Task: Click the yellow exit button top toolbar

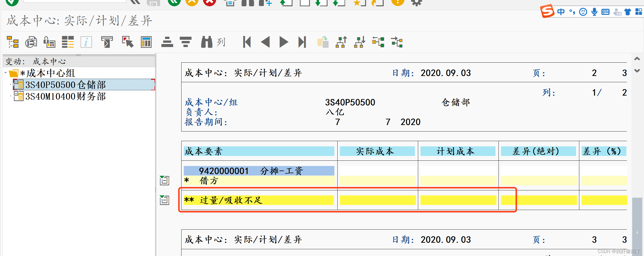Action: (x=192, y=2)
